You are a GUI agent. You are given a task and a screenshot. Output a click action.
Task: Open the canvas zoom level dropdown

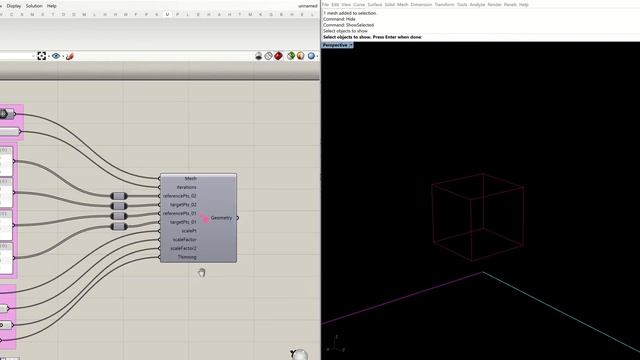33,56
